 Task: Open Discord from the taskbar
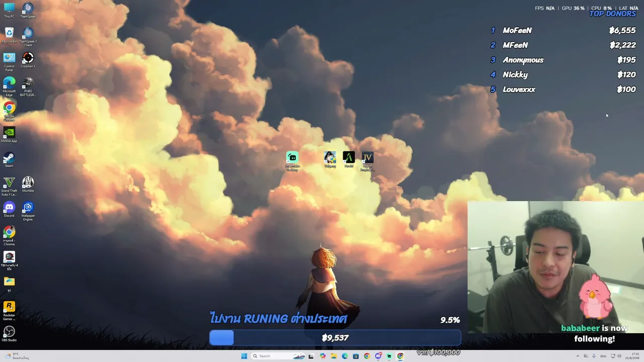pos(378,356)
